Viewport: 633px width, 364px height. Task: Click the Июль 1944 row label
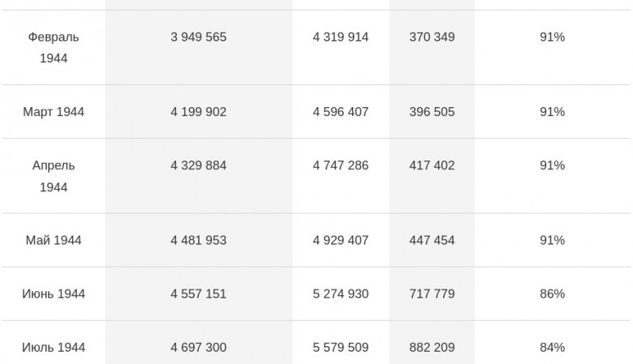click(x=54, y=348)
